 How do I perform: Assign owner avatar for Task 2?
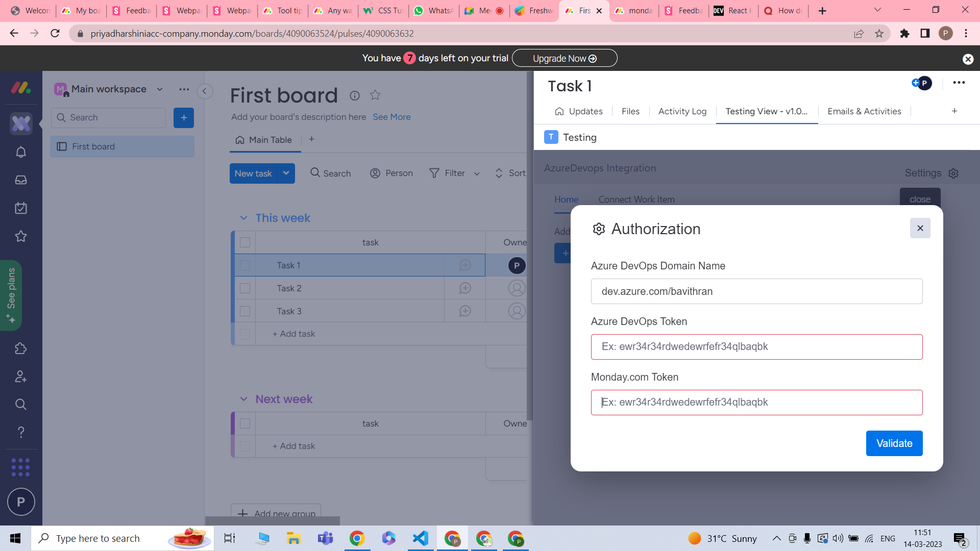coord(517,288)
